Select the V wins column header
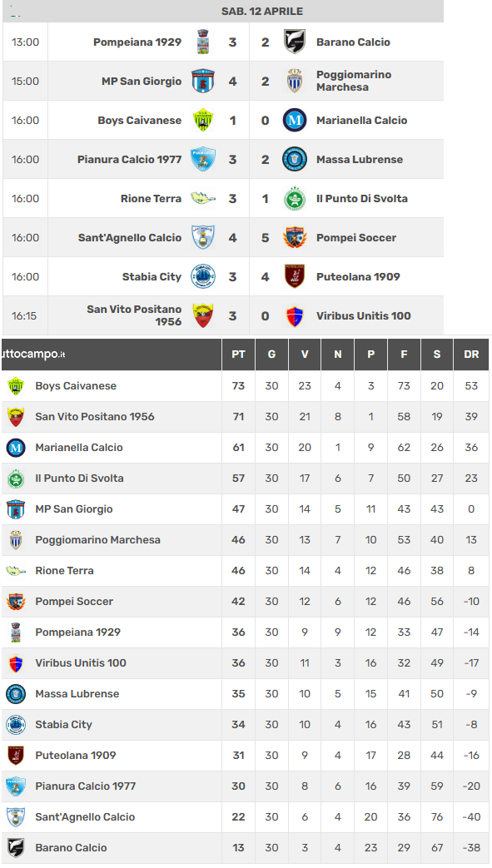492x868 pixels. (305, 355)
